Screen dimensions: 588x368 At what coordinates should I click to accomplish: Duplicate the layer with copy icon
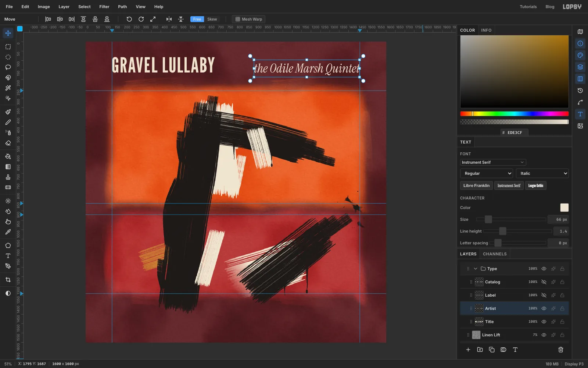492,350
